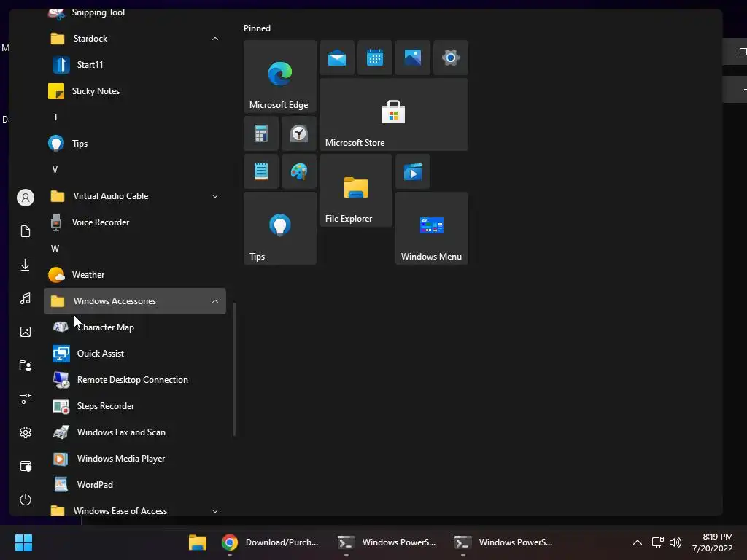Open the File Explorer pinned tile

coord(356,190)
